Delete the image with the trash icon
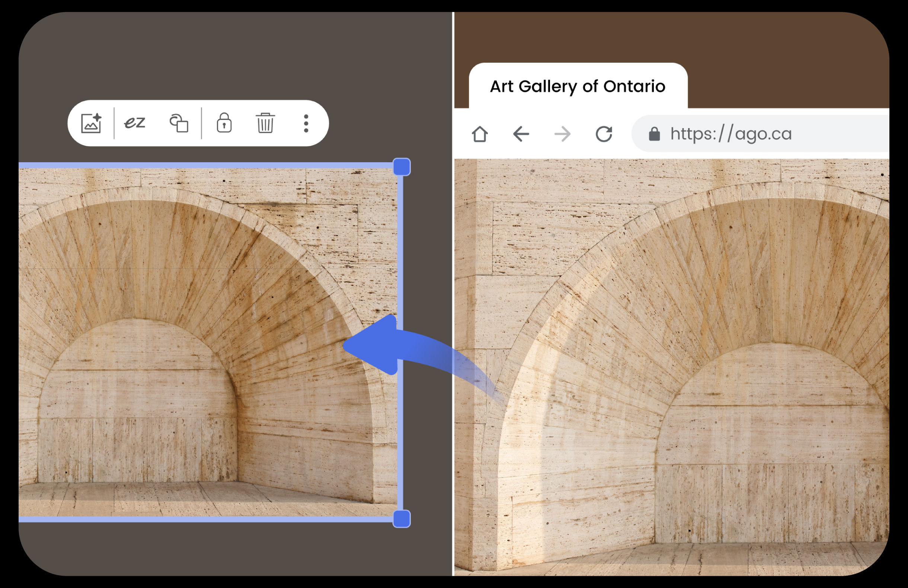This screenshot has height=588, width=908. point(265,123)
